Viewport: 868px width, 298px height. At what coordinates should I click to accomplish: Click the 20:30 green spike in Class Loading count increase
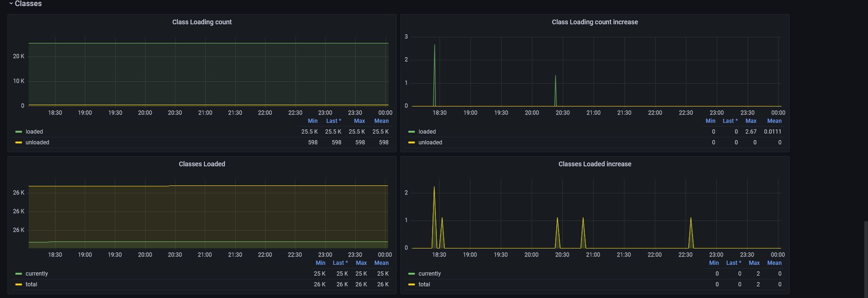point(555,91)
